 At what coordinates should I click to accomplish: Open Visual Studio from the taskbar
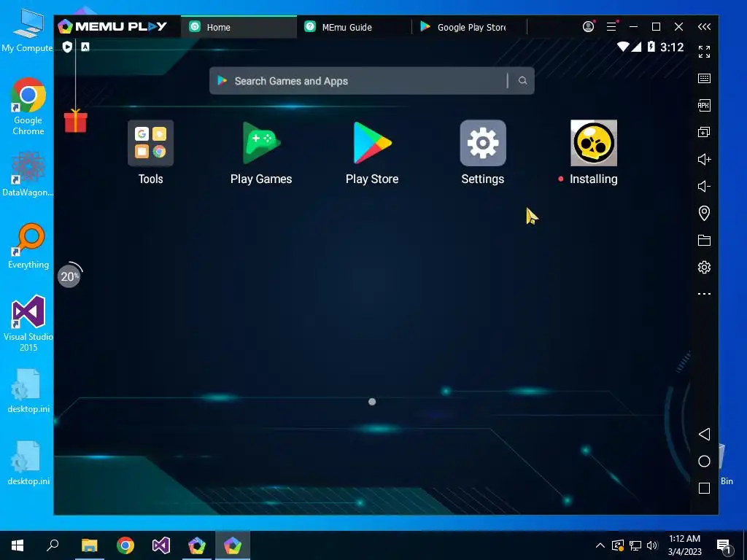161,545
